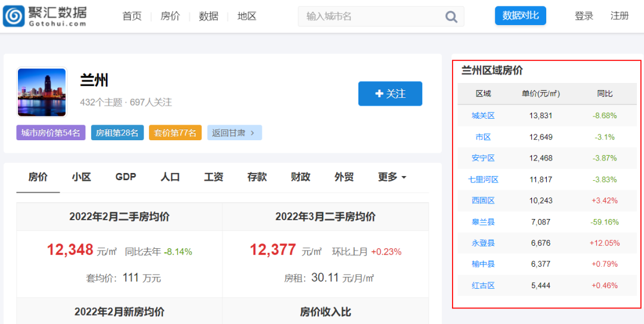Click the -59.16% value for 皋兰县
Viewport: 644px width, 324px height.
[x=605, y=222]
